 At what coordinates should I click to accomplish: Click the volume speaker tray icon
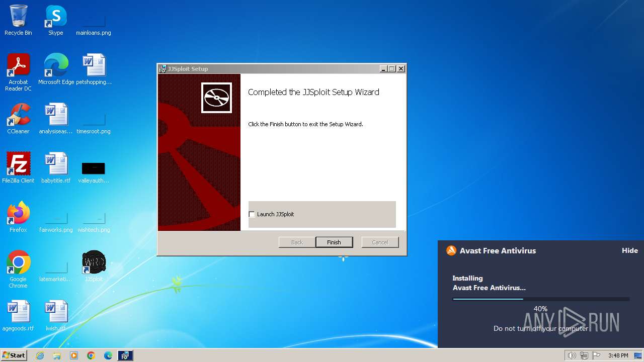[x=572, y=355]
